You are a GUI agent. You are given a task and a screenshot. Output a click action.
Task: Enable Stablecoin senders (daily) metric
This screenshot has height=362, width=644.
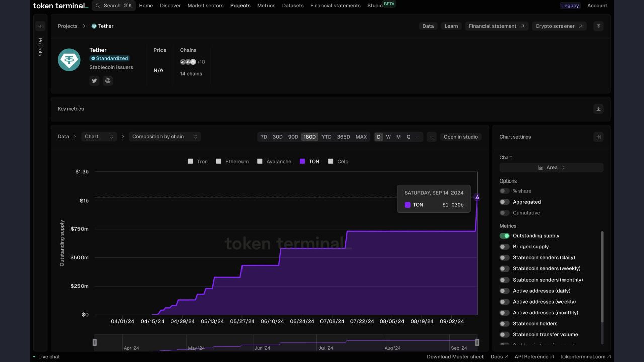[504, 258]
